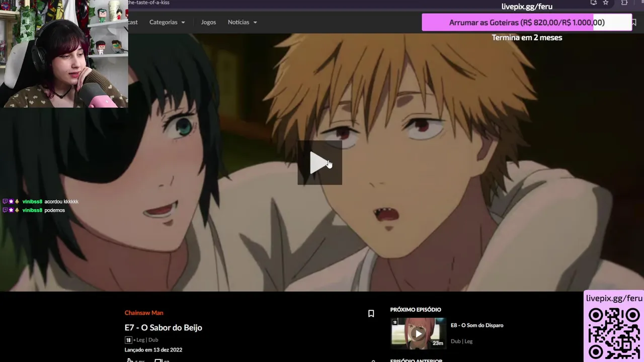Image resolution: width=644 pixels, height=362 pixels.
Task: Click the Termina em 2 meses text
Action: pos(527,37)
